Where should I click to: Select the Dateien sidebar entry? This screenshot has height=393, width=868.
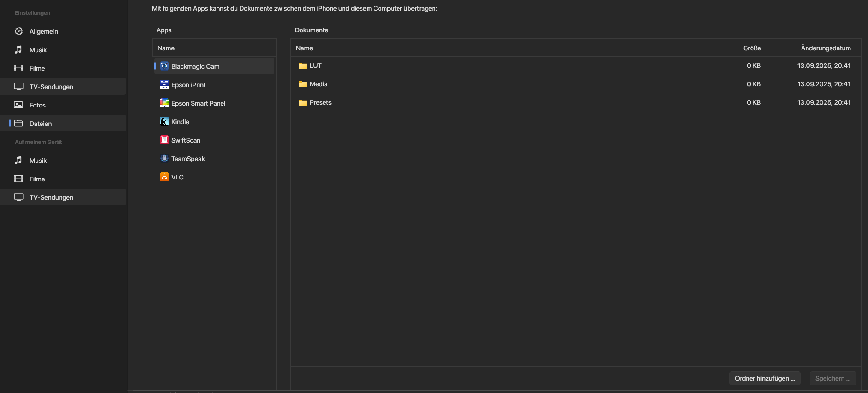(x=63, y=124)
